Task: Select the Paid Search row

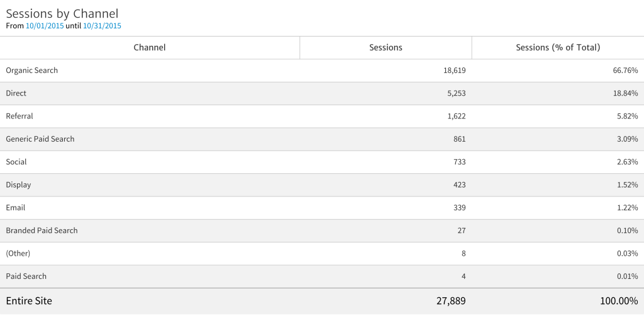Action: [x=26, y=276]
